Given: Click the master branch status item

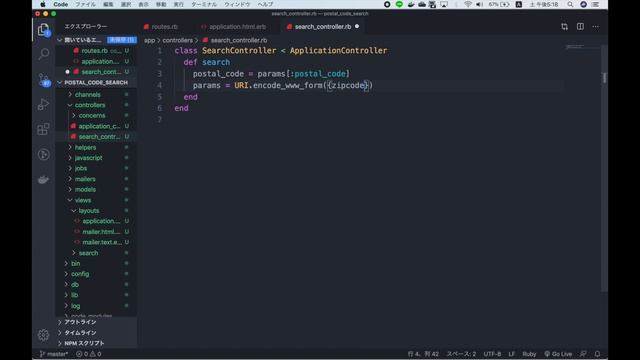Looking at the screenshot, I should coord(54,354).
